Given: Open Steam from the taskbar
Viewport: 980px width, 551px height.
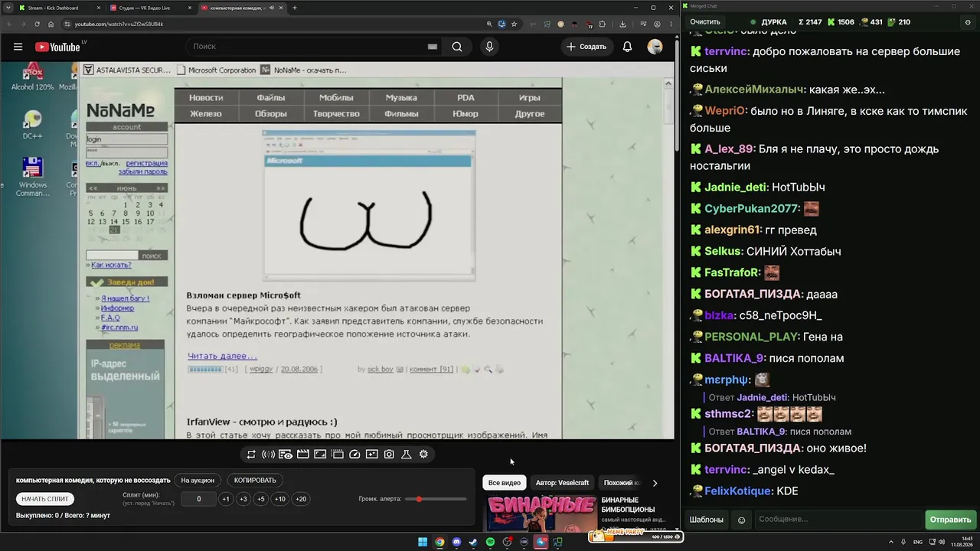Looking at the screenshot, I should click(x=473, y=543).
